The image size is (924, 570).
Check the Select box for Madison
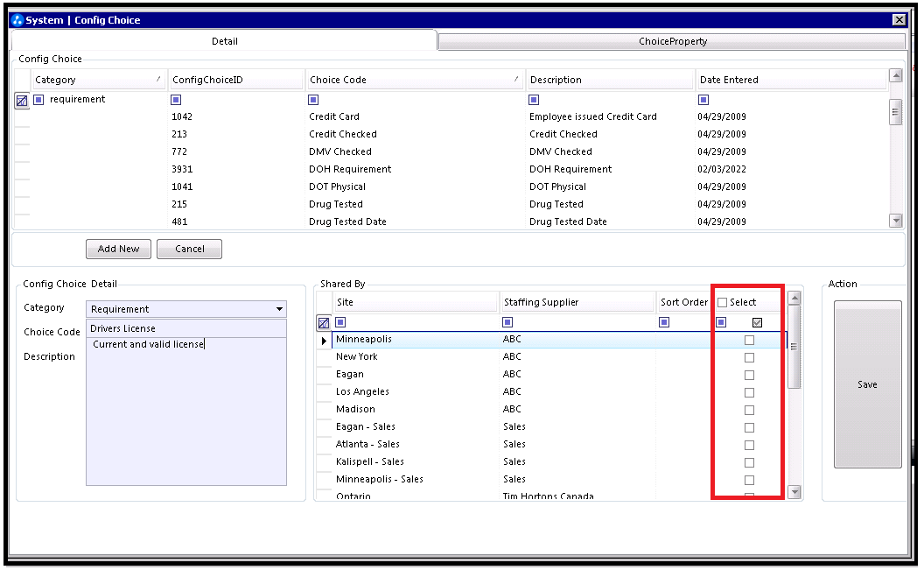(750, 411)
